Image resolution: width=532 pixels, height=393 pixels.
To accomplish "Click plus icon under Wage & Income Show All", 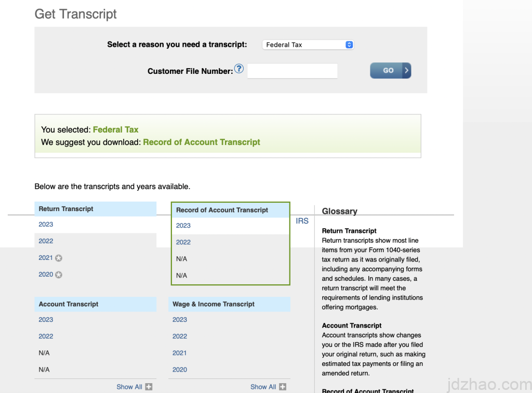I will click(283, 387).
